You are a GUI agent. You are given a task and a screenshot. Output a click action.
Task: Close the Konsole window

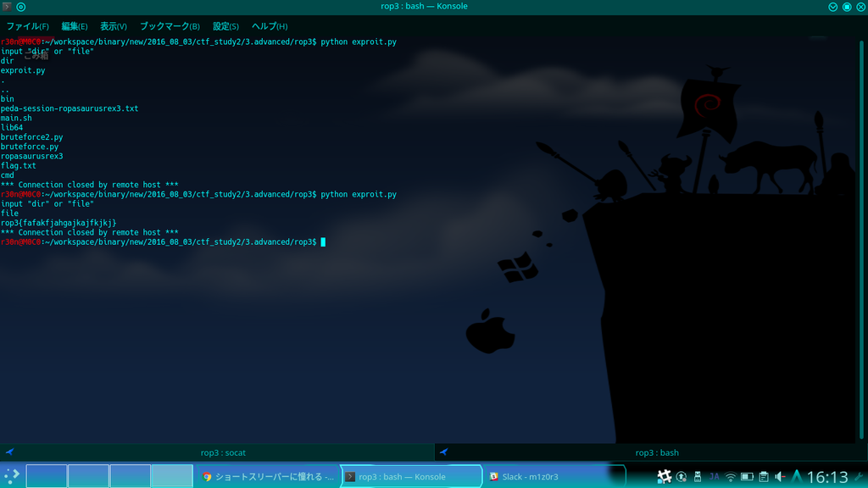[x=861, y=7]
